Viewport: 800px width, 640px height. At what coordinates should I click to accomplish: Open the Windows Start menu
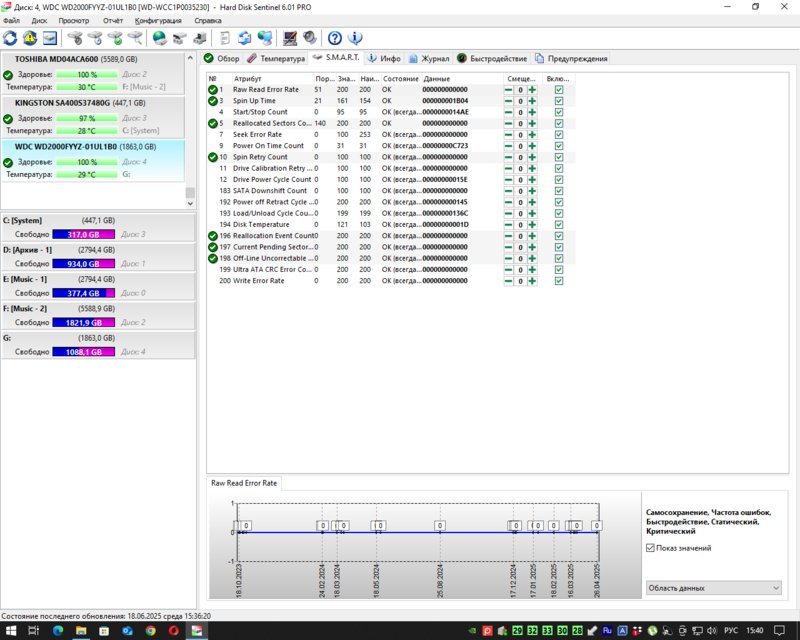[11, 630]
